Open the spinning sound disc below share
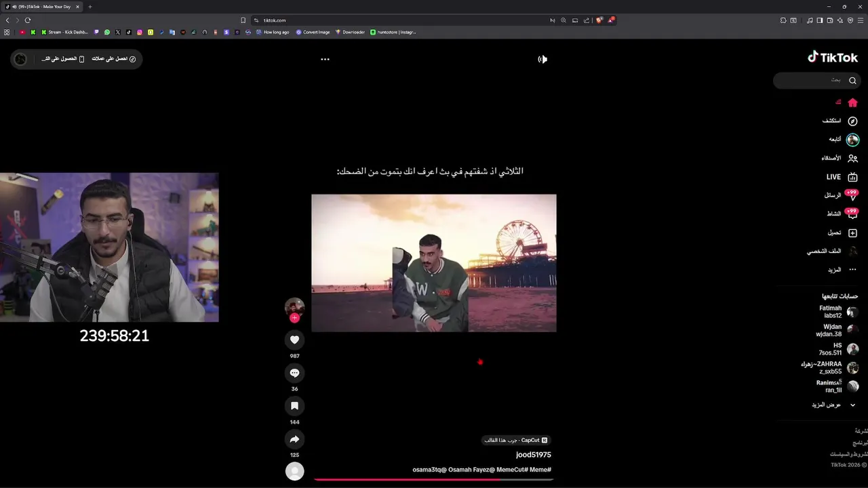The image size is (868, 488). 294,471
